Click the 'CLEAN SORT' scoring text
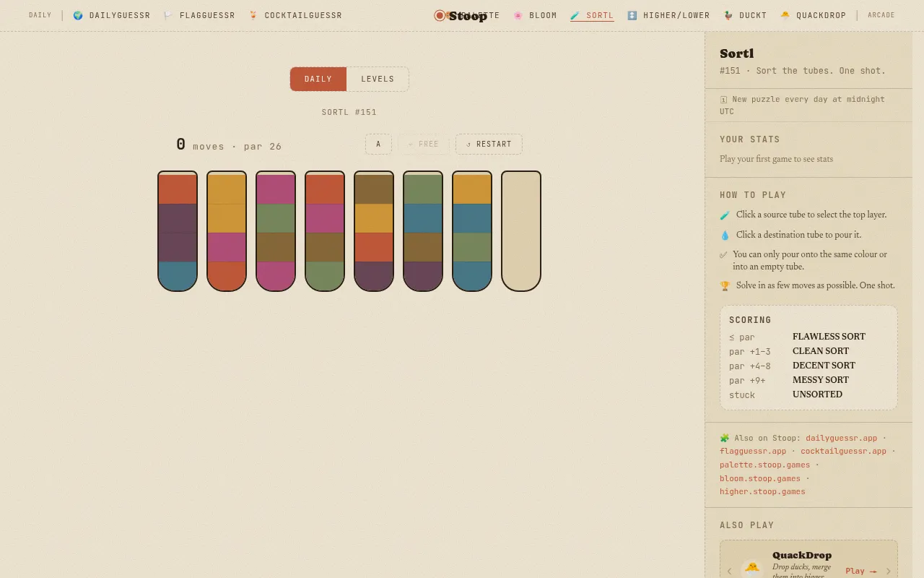Viewport: 924px width, 578px height. [821, 351]
